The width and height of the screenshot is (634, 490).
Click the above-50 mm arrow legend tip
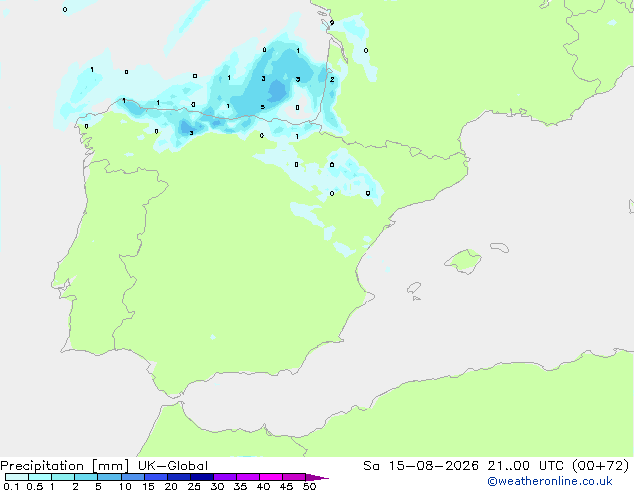coord(317,477)
